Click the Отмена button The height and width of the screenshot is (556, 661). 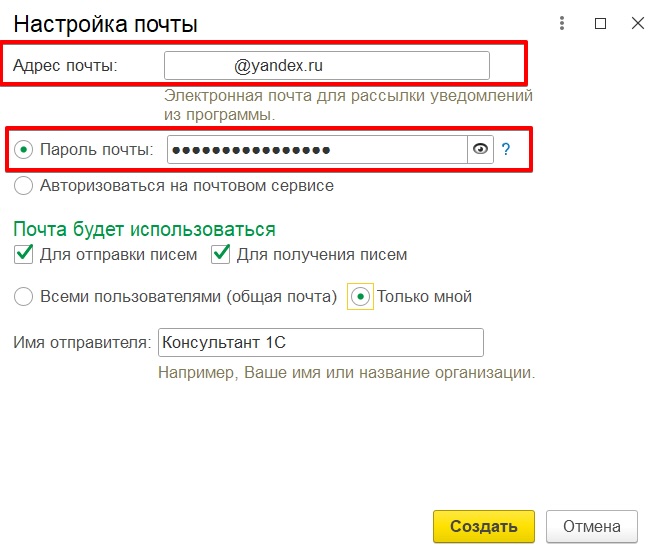592,526
